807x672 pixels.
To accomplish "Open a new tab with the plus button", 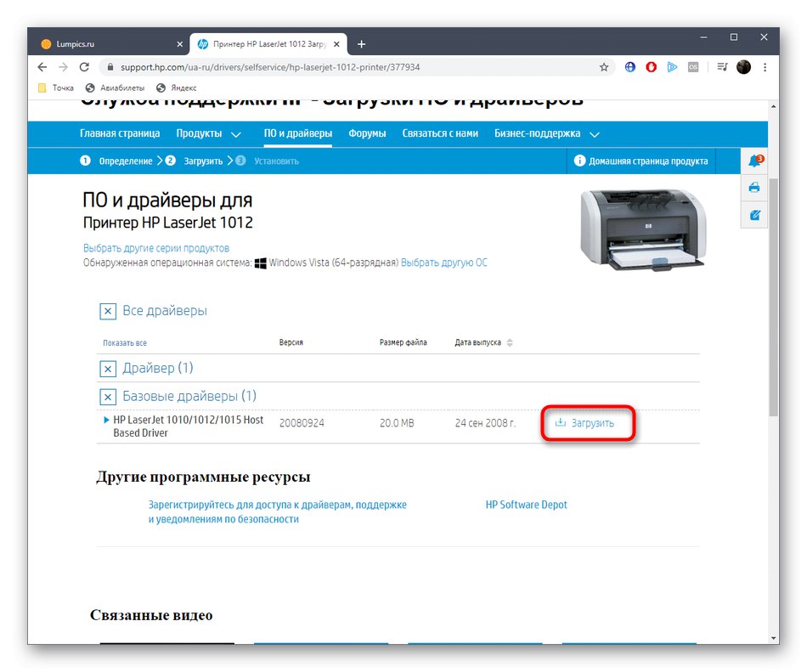I will (361, 44).
